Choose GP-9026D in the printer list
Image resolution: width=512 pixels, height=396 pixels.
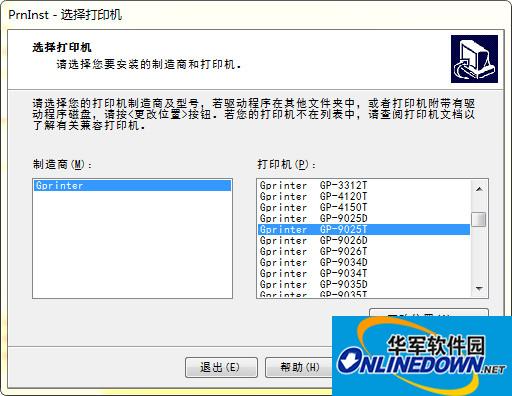click(364, 240)
